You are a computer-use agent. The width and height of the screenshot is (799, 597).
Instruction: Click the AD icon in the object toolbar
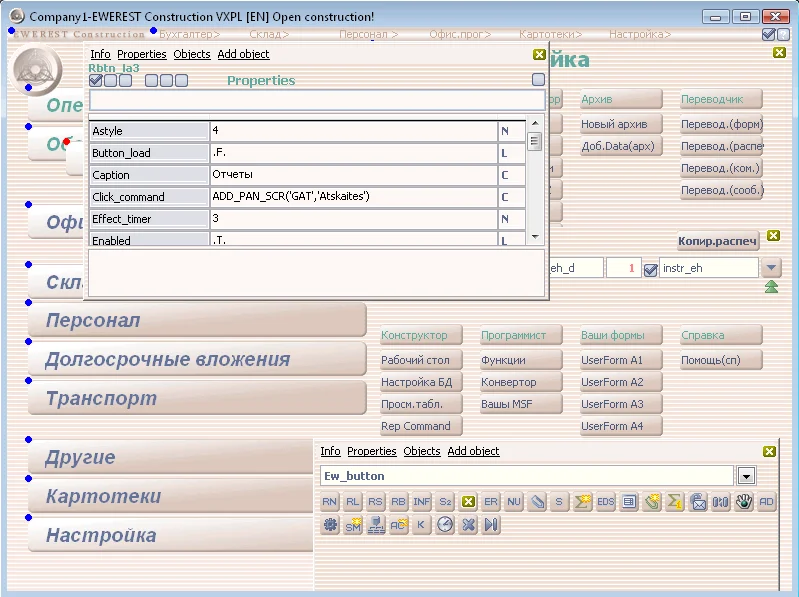click(767, 502)
